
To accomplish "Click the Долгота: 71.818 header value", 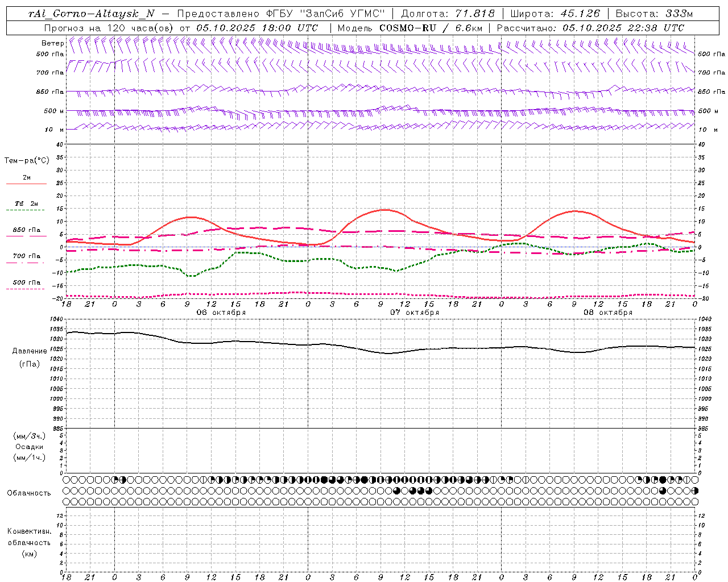I will tap(448, 14).
